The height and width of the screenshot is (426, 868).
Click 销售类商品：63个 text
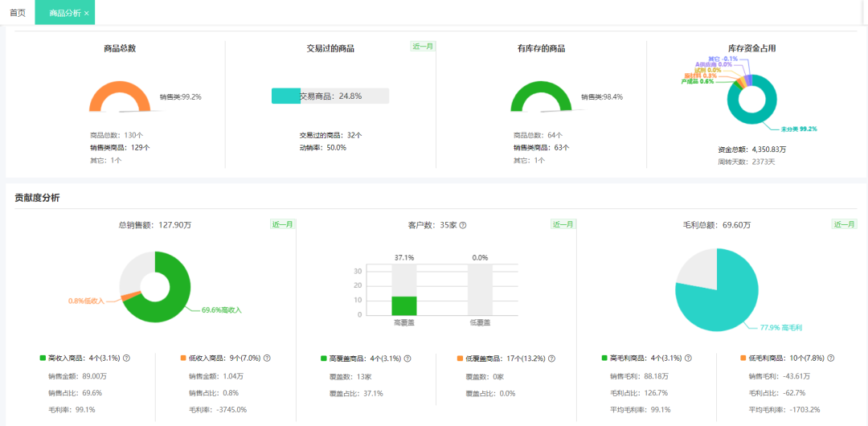(x=541, y=148)
